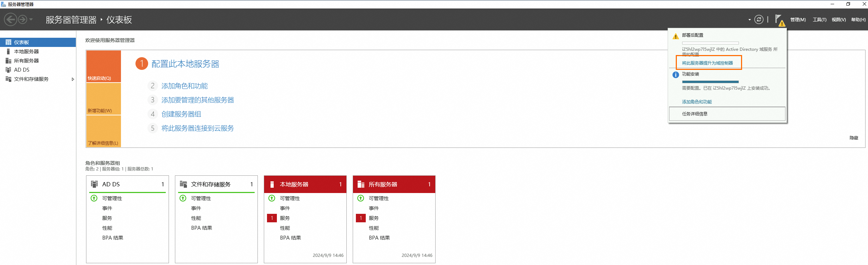The width and height of the screenshot is (868, 265).
Task: Open 事件 in the 所有服务器 tile
Action: click(374, 208)
